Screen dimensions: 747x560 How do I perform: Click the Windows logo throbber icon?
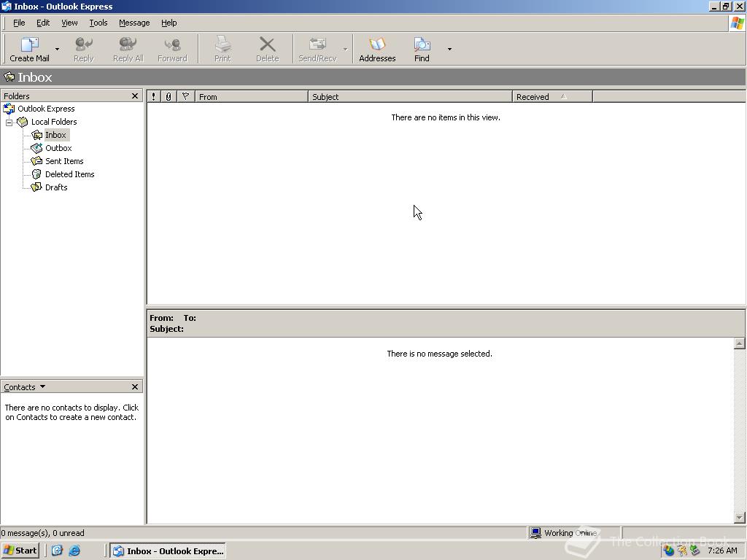[738, 23]
